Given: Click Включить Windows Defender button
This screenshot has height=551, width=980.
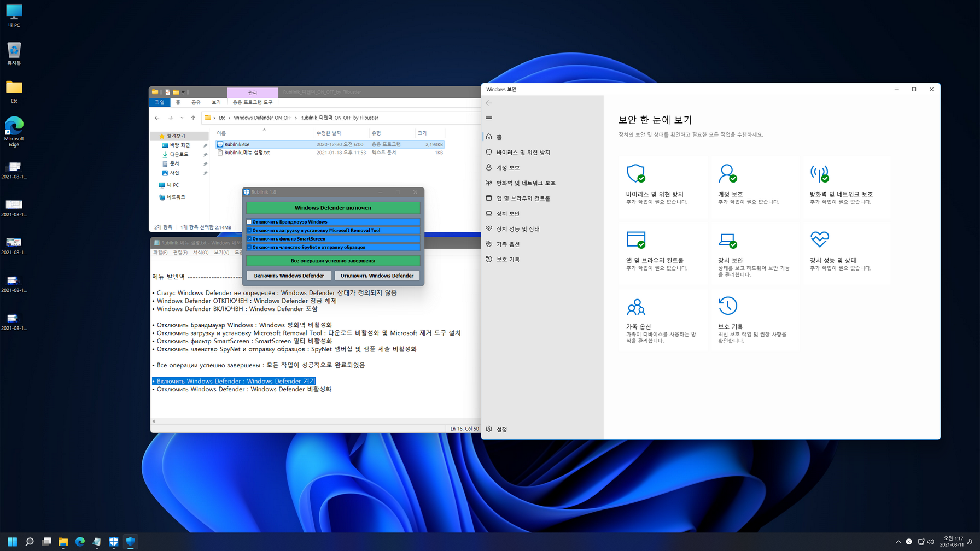Looking at the screenshot, I should pos(289,275).
